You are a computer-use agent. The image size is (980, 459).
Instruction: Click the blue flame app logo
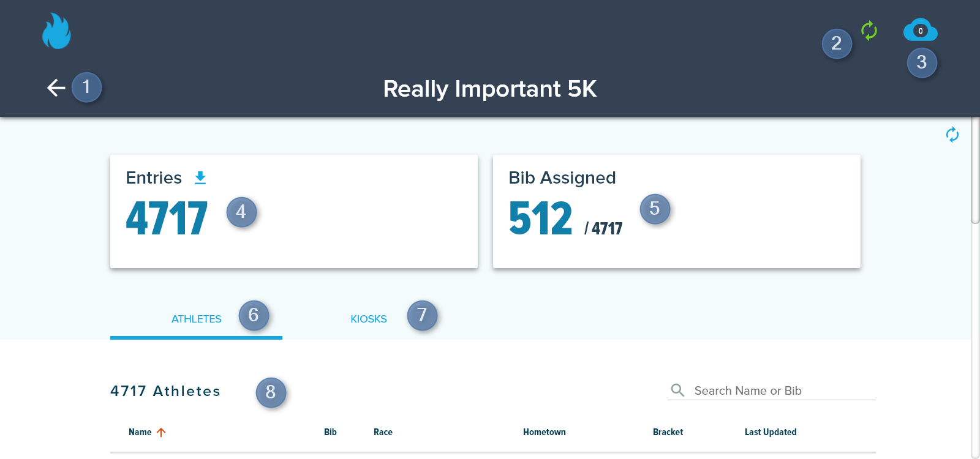tap(56, 31)
